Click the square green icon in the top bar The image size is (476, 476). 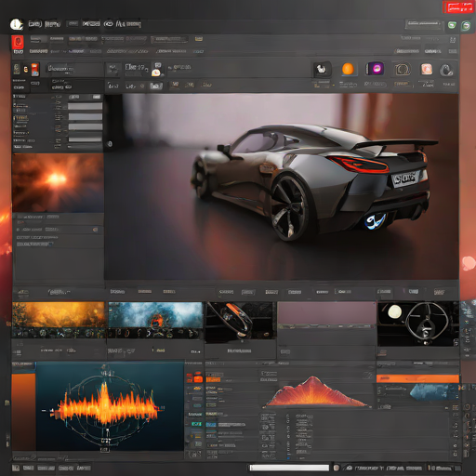point(452,25)
